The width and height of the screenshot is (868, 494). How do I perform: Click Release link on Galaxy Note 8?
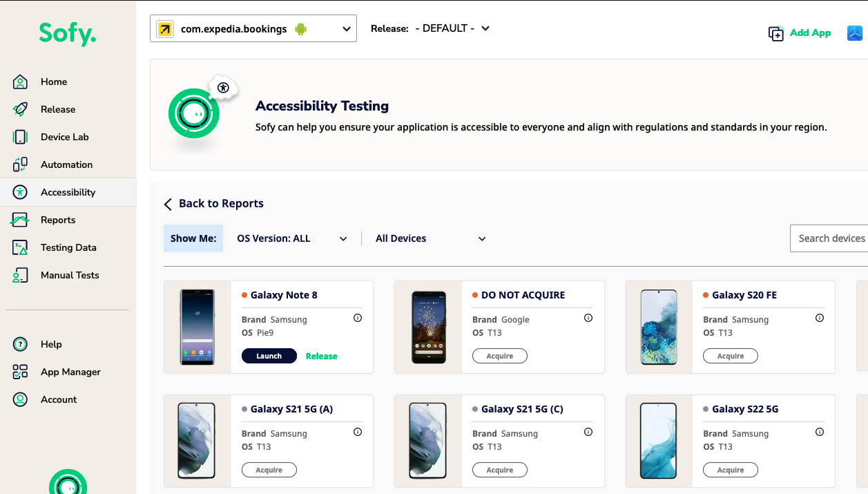pyautogui.click(x=322, y=357)
